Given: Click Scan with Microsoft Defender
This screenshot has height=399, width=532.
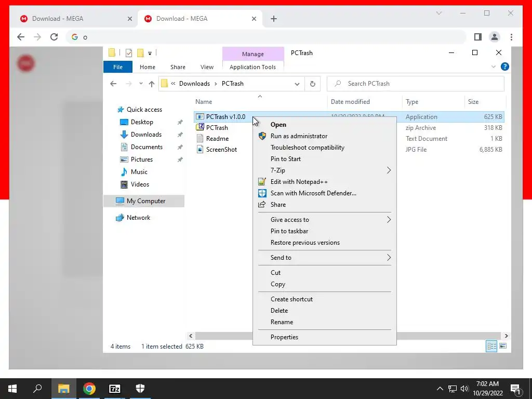Looking at the screenshot, I should point(324,193).
